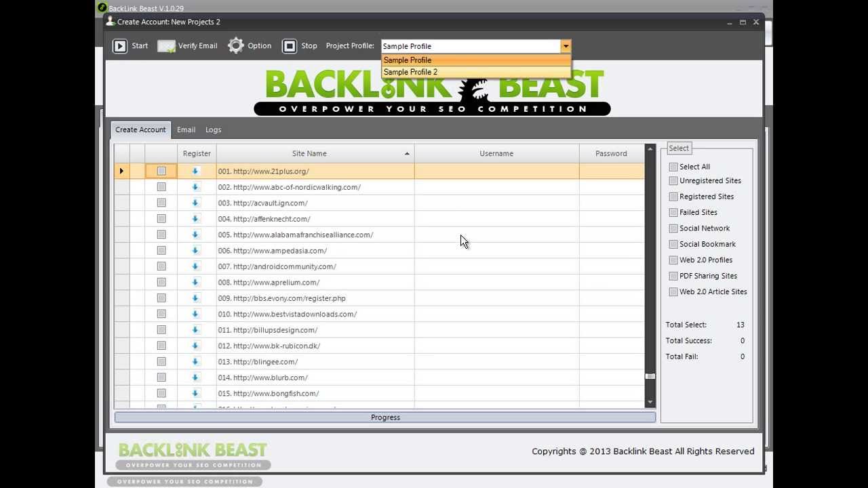The width and height of the screenshot is (868, 488).
Task: Tick checkbox for 003 acvault.ign.com row
Action: coord(161,203)
